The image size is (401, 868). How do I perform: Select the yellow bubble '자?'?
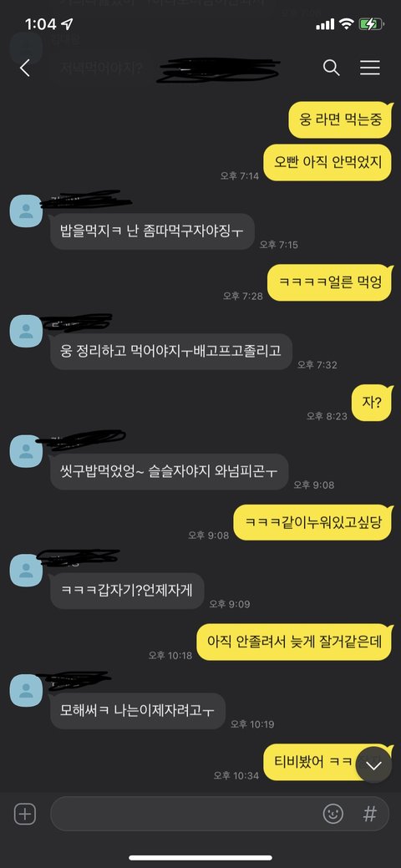[372, 403]
